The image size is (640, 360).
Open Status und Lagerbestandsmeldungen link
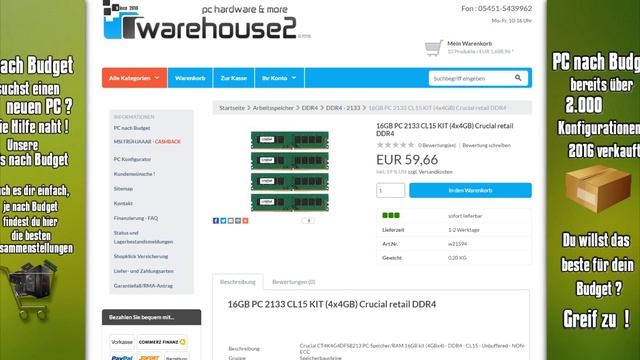pyautogui.click(x=143, y=237)
